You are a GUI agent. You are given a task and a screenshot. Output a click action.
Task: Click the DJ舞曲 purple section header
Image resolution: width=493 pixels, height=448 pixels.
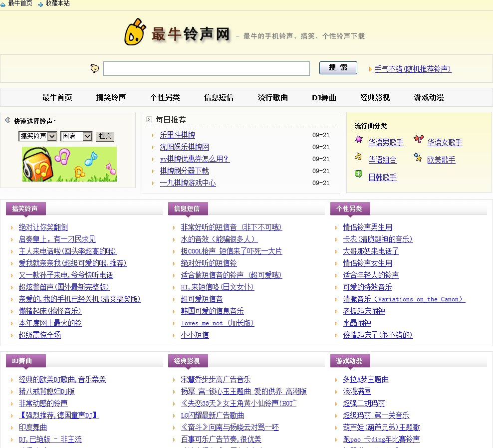[x=26, y=361]
